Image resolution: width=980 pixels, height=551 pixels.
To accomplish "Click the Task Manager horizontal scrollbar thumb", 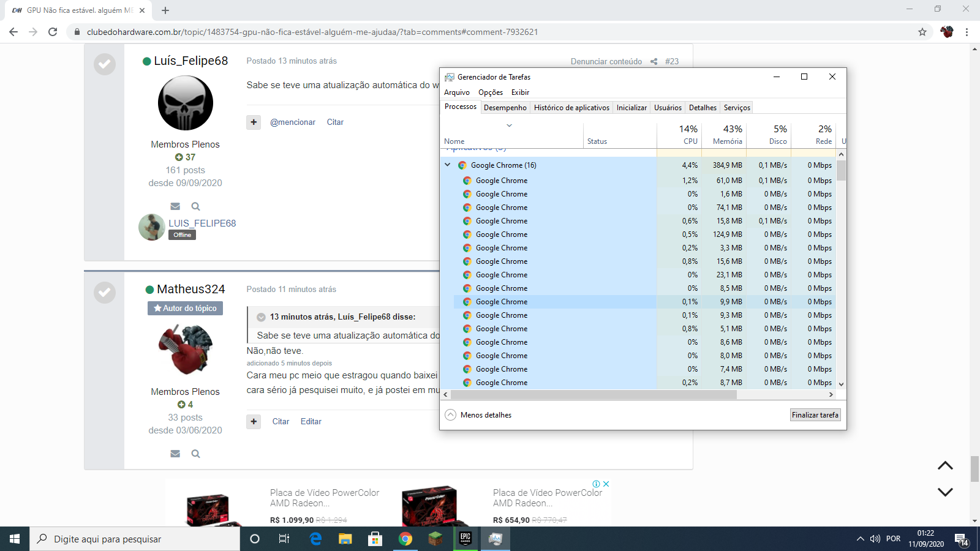I will pyautogui.click(x=594, y=395).
